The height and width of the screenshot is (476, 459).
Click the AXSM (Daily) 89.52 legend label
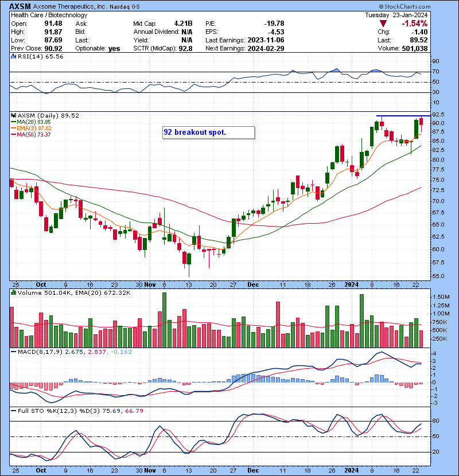[48, 116]
